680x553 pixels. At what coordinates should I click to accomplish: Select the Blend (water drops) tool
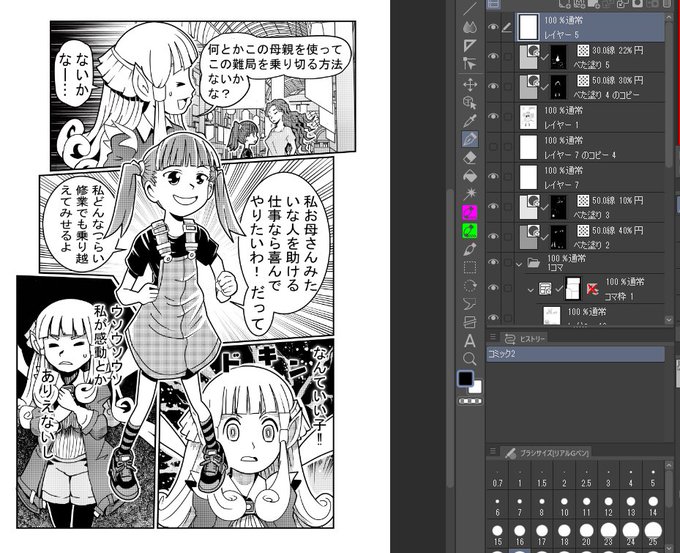pyautogui.click(x=470, y=27)
